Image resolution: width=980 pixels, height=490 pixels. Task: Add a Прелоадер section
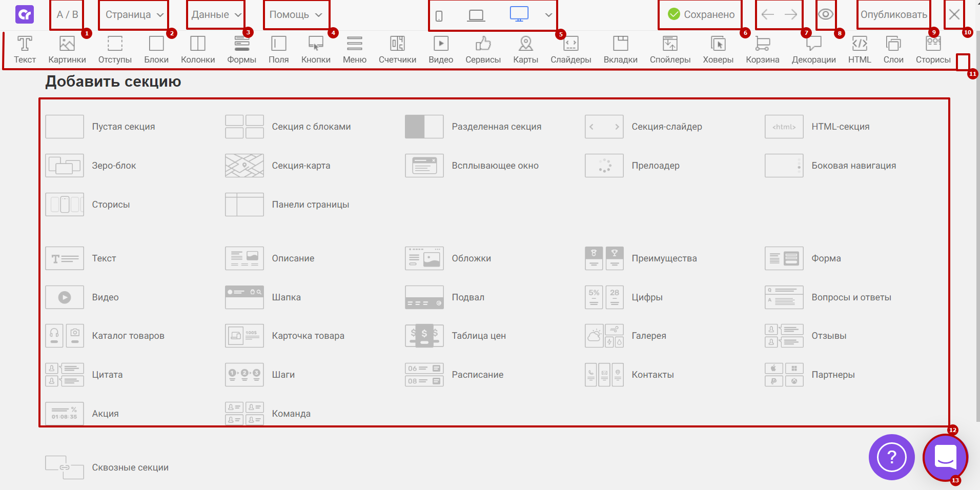pyautogui.click(x=632, y=166)
